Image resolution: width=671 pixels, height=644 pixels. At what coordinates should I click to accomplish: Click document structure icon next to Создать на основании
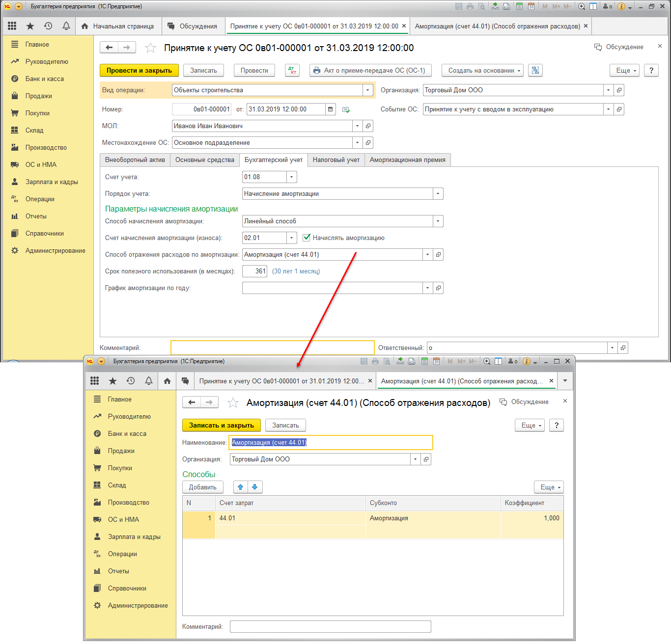click(535, 70)
